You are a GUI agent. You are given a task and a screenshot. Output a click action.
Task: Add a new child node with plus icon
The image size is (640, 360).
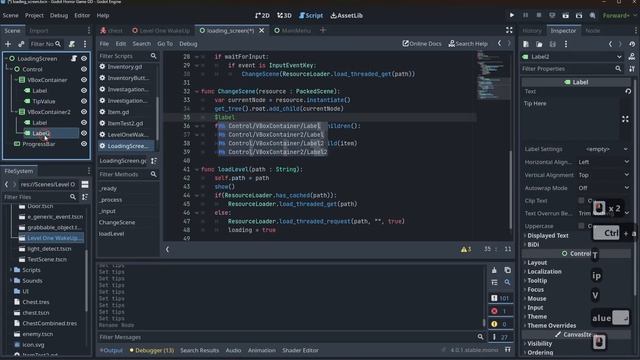pos(8,44)
